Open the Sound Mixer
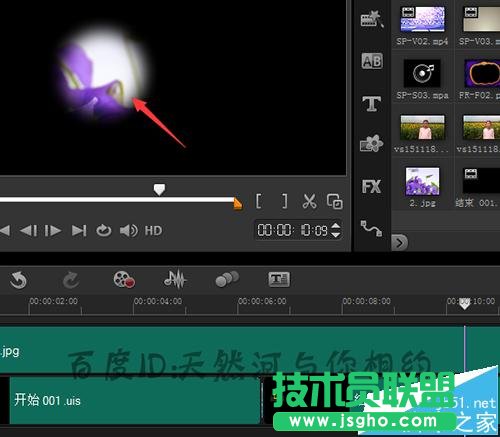This screenshot has width=500, height=437. click(x=175, y=279)
